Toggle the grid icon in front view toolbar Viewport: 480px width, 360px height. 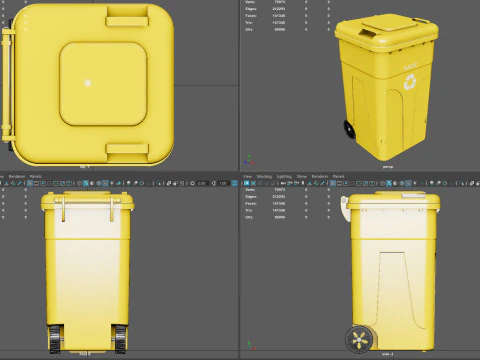(x=30, y=183)
